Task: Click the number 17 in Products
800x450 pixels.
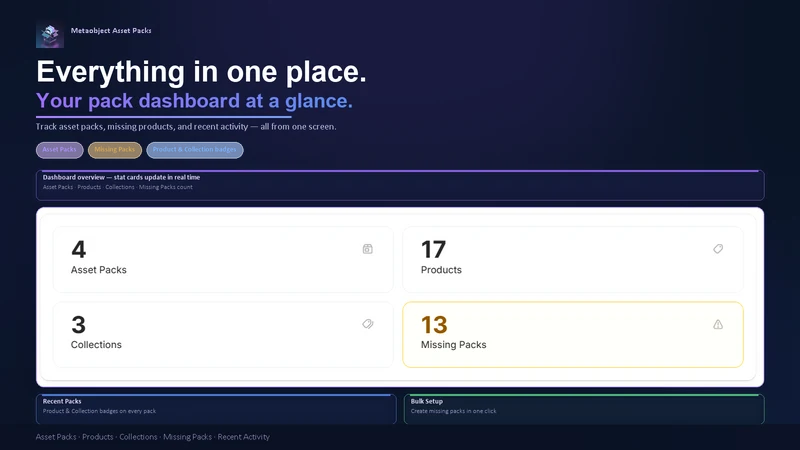Action: point(434,250)
